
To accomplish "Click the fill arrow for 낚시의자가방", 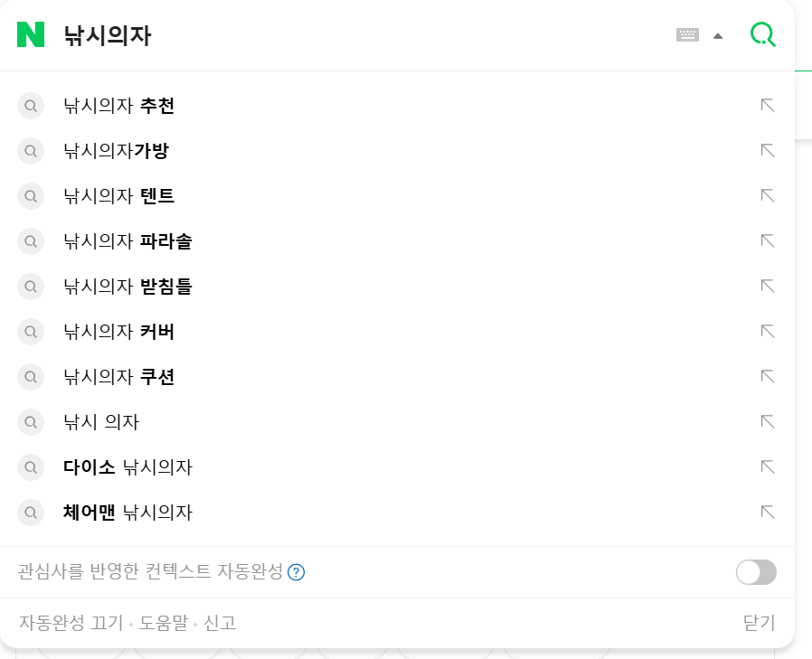I will pyautogui.click(x=768, y=150).
